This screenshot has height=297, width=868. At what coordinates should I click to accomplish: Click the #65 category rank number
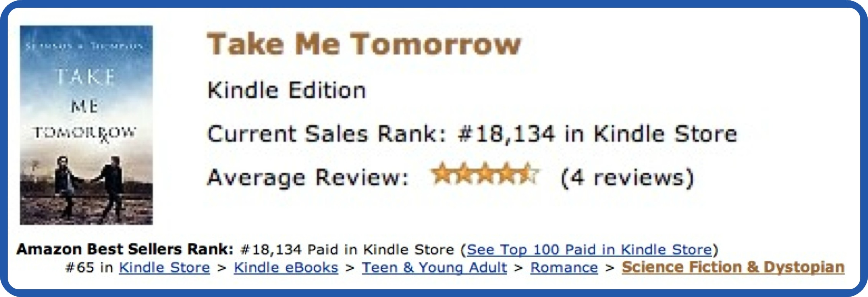point(80,267)
